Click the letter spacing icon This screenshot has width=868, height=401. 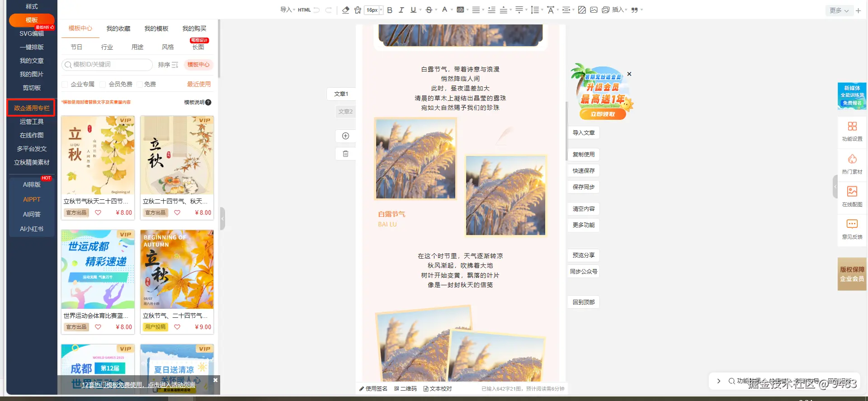[x=550, y=10]
